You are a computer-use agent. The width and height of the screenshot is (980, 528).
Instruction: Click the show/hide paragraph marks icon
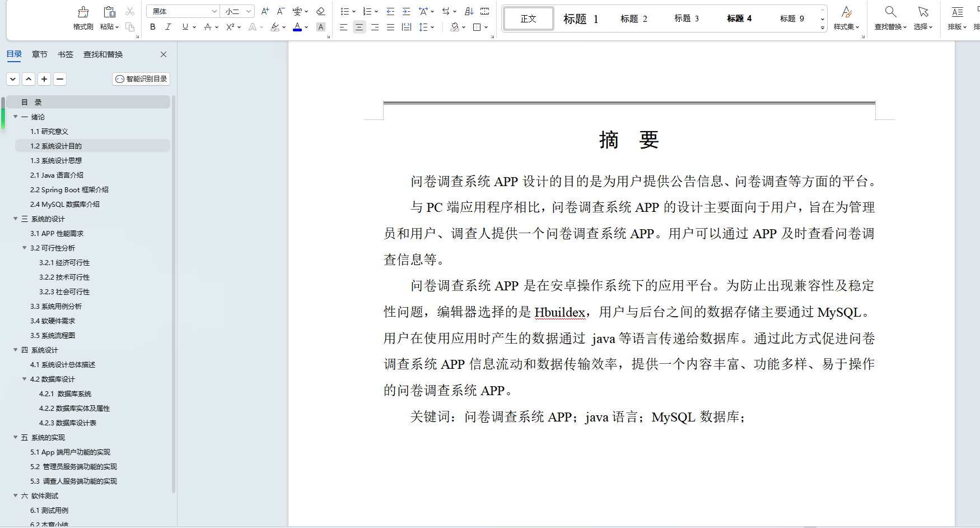click(x=485, y=11)
